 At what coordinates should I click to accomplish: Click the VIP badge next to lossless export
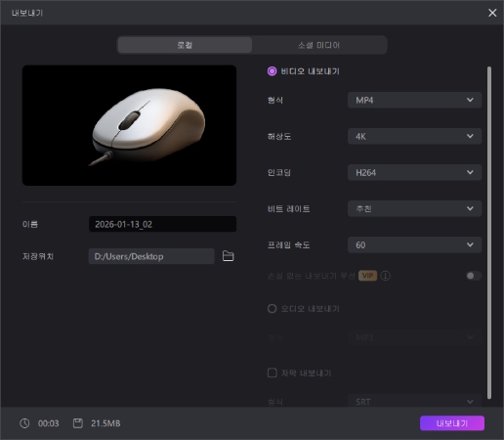point(367,276)
